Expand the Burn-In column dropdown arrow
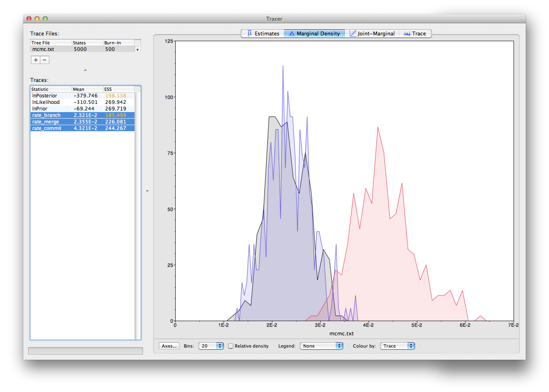Screen dimensions: 549x392 [137, 50]
